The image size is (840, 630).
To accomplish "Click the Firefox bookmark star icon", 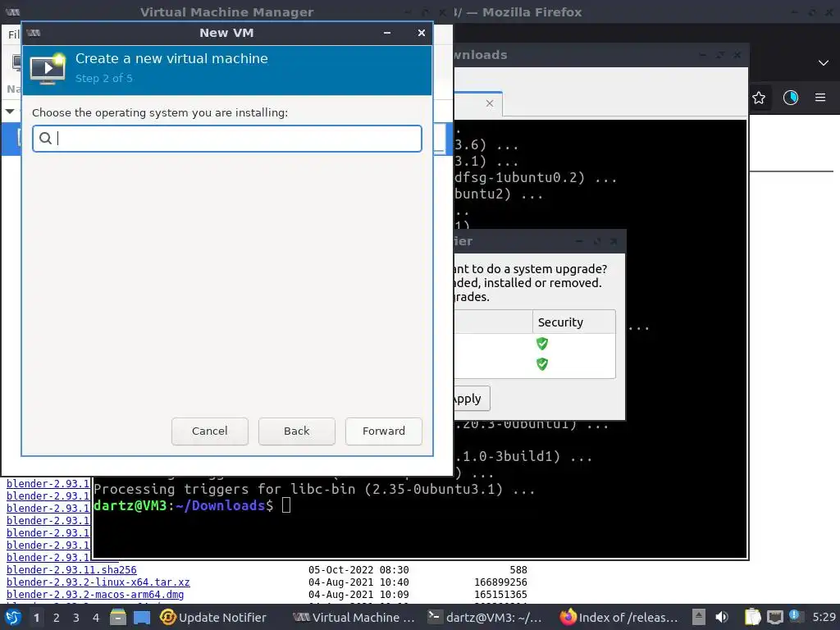I will (x=759, y=98).
